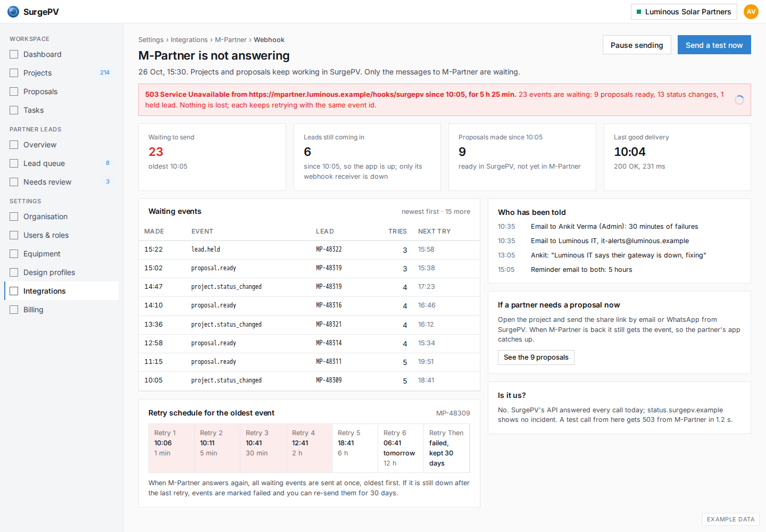Click the Proposals made since 10:05 card
The image size is (766, 532).
click(x=522, y=157)
